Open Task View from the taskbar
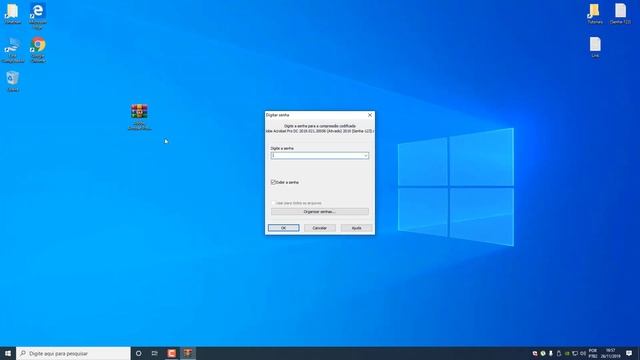The width and height of the screenshot is (640, 360). coord(155,353)
